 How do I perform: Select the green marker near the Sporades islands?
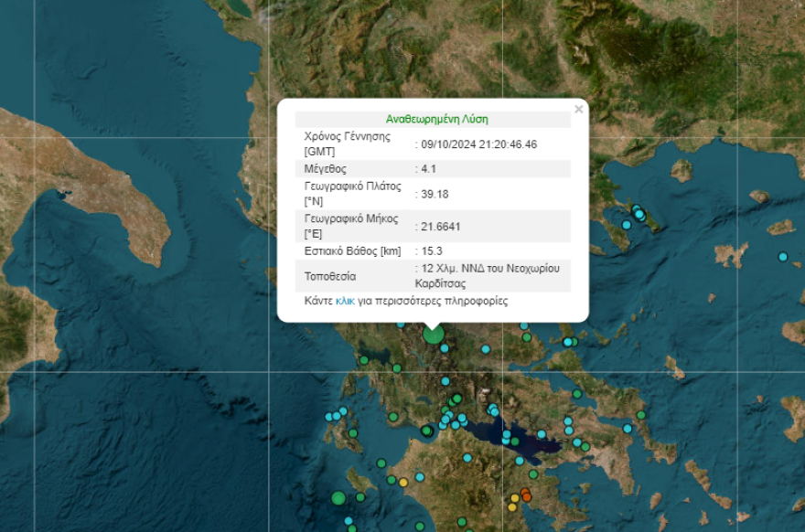tap(574, 342)
